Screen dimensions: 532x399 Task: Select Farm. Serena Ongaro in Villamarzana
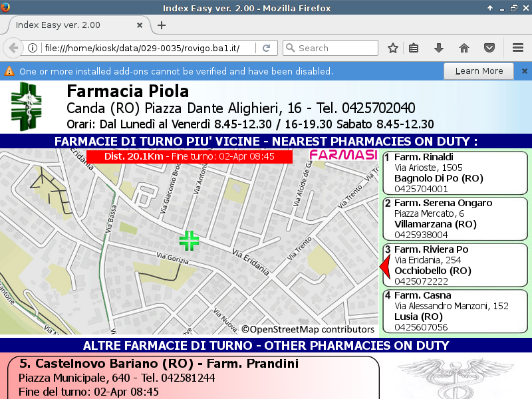[x=454, y=219]
